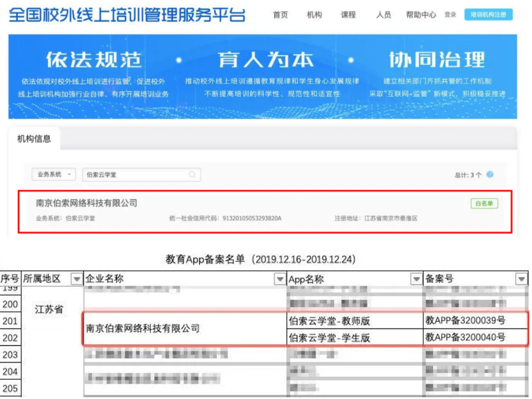Viewport: 532px width, 399px height.
Task: Switch to the 机构信息 tab
Action: point(34,139)
